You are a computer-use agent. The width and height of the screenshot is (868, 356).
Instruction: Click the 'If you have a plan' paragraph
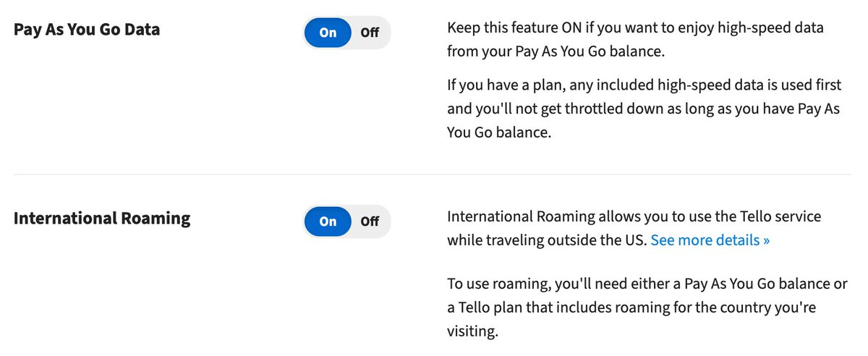645,109
